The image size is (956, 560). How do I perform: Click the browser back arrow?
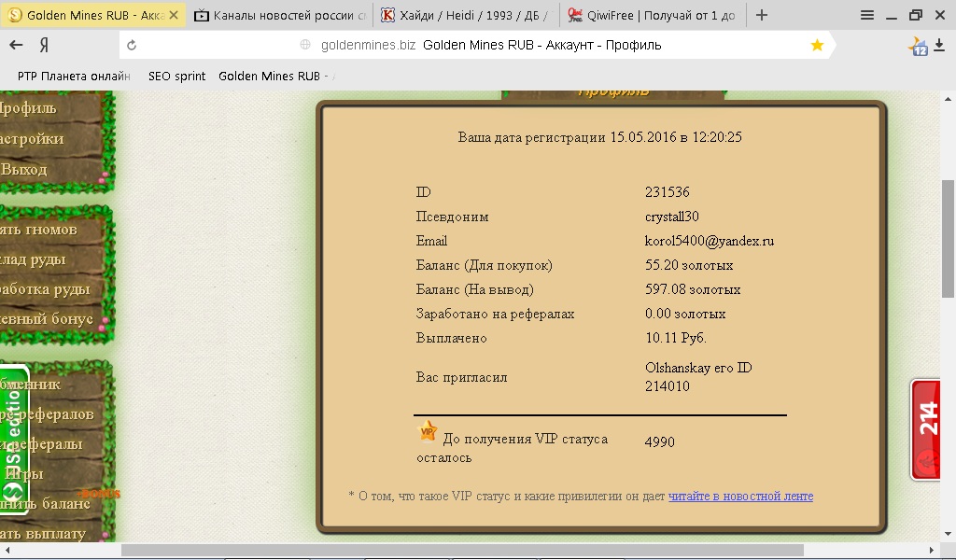point(17,45)
